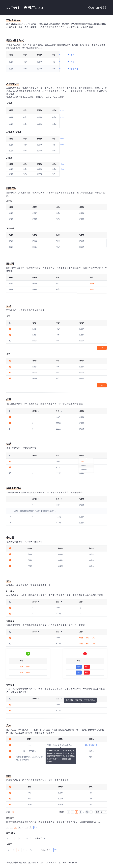Click active page 2 in 共81条 pagination
Image resolution: width=113 pixels, height=868 pixels.
[76, 812]
